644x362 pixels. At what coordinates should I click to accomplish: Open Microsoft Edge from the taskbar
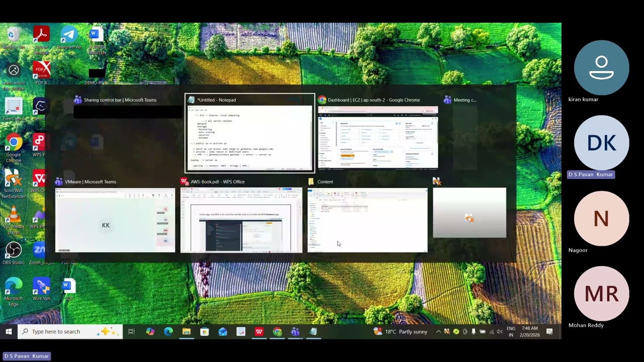(x=168, y=331)
